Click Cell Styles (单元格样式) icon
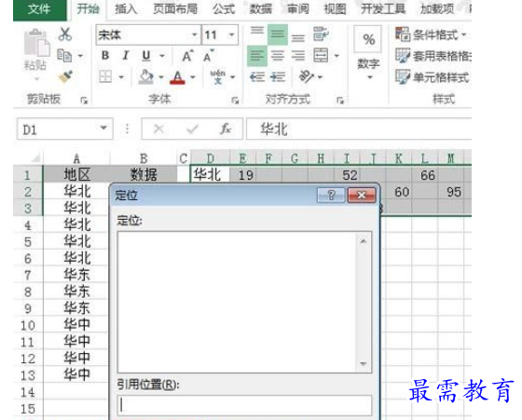 click(x=403, y=76)
